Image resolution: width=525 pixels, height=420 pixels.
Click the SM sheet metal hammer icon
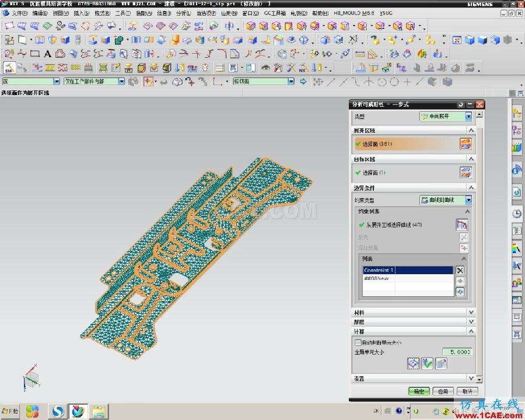[x=9, y=68]
